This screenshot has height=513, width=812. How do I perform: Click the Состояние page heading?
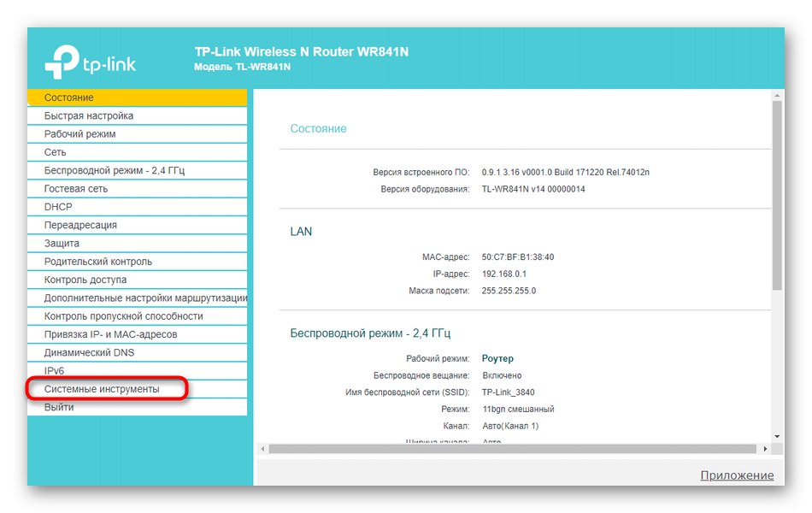pos(318,128)
